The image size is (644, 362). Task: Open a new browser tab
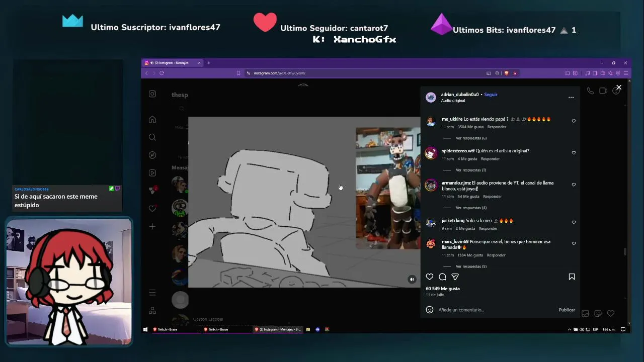click(x=209, y=63)
